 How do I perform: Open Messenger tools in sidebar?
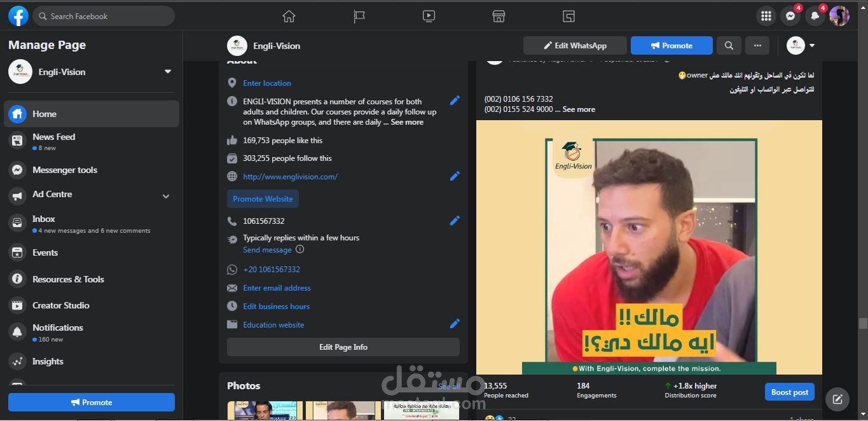(92, 170)
